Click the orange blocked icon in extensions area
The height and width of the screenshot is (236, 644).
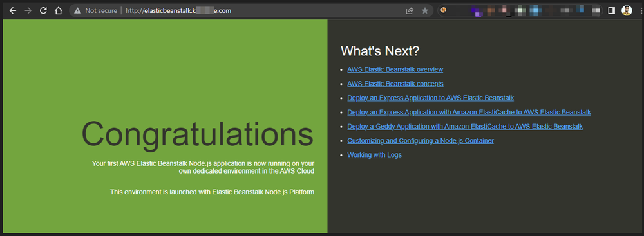click(x=444, y=10)
